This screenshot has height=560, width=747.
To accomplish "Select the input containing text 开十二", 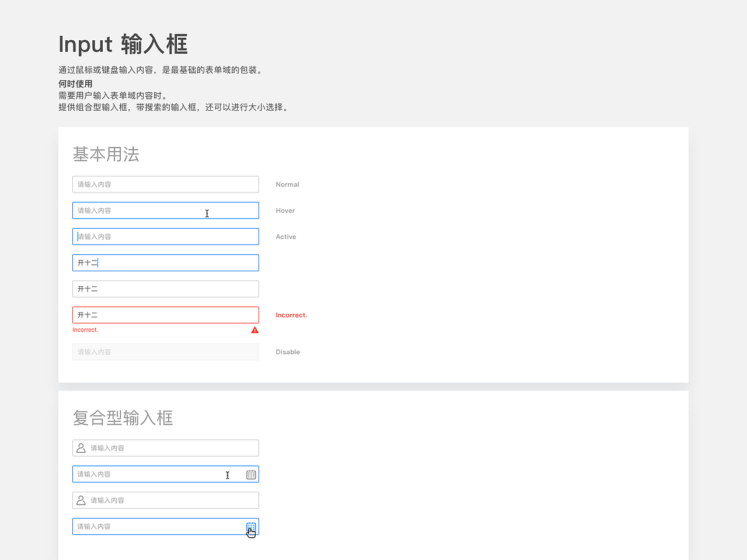I will point(165,262).
